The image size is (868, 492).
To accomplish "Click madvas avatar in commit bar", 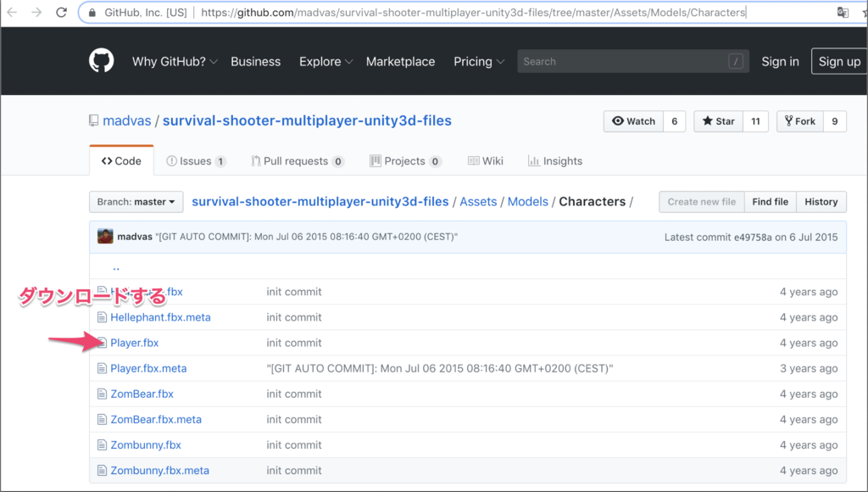I will click(x=105, y=237).
